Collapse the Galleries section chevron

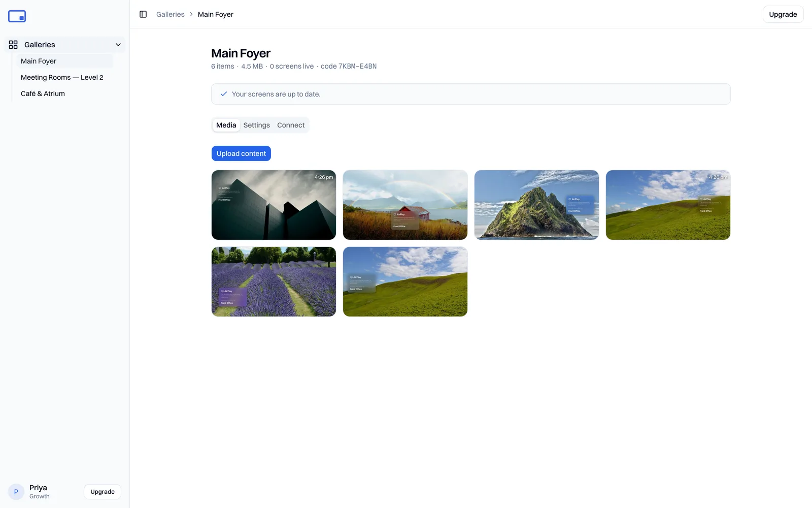118,45
